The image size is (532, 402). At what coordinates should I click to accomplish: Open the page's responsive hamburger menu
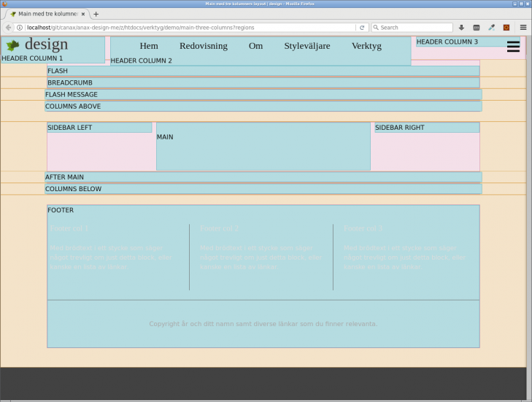point(513,47)
